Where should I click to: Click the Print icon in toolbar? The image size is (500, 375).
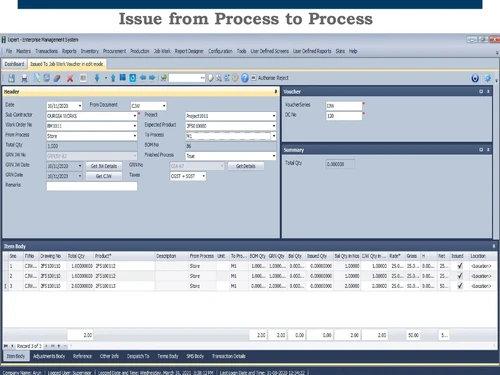pyautogui.click(x=24, y=78)
